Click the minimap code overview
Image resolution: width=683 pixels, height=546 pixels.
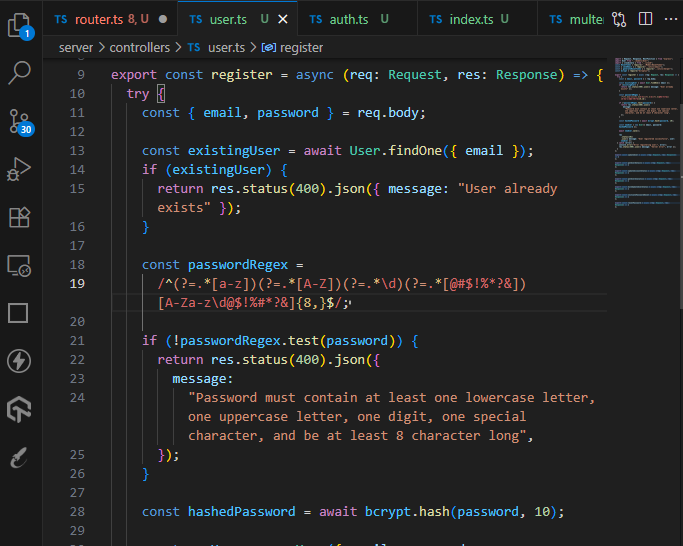pyautogui.click(x=646, y=131)
